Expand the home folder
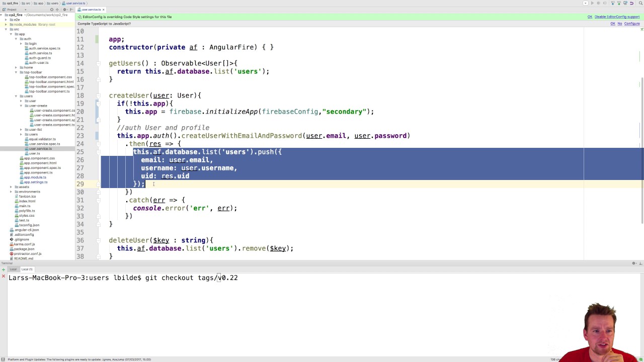The height and width of the screenshot is (362, 644). (x=16, y=67)
